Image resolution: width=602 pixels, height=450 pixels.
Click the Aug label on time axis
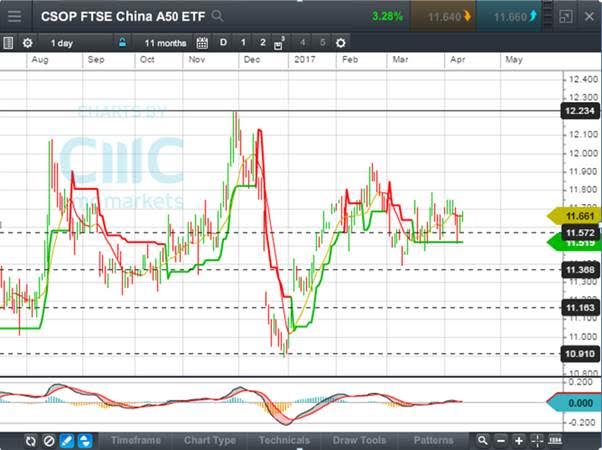tap(40, 60)
